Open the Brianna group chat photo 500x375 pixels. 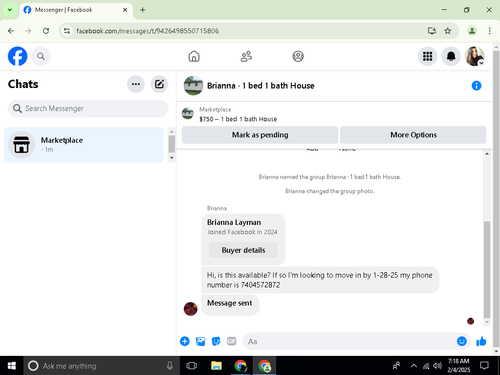pyautogui.click(x=193, y=86)
